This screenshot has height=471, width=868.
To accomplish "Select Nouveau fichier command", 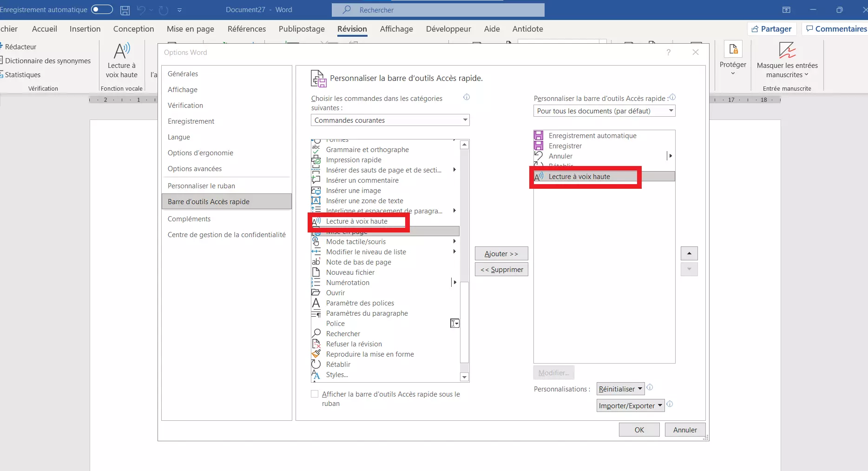I will click(385, 272).
